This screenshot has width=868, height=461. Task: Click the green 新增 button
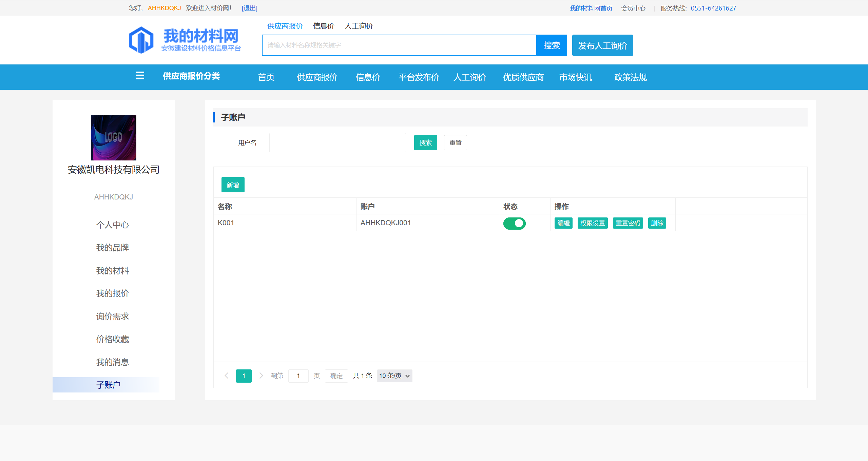(233, 185)
